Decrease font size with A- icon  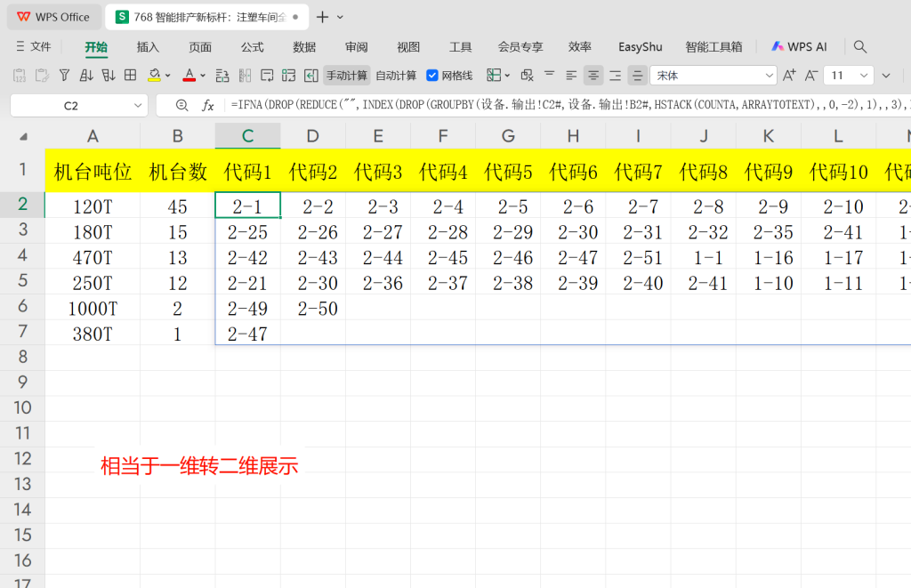pyautogui.click(x=811, y=76)
